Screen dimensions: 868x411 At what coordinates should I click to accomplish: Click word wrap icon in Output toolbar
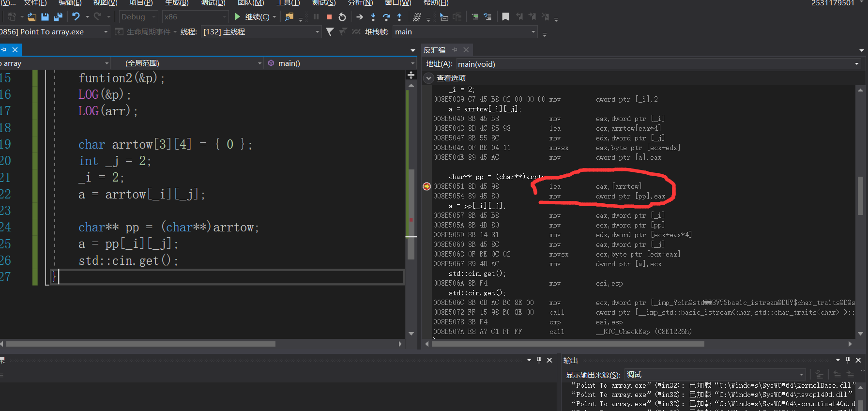pos(819,375)
